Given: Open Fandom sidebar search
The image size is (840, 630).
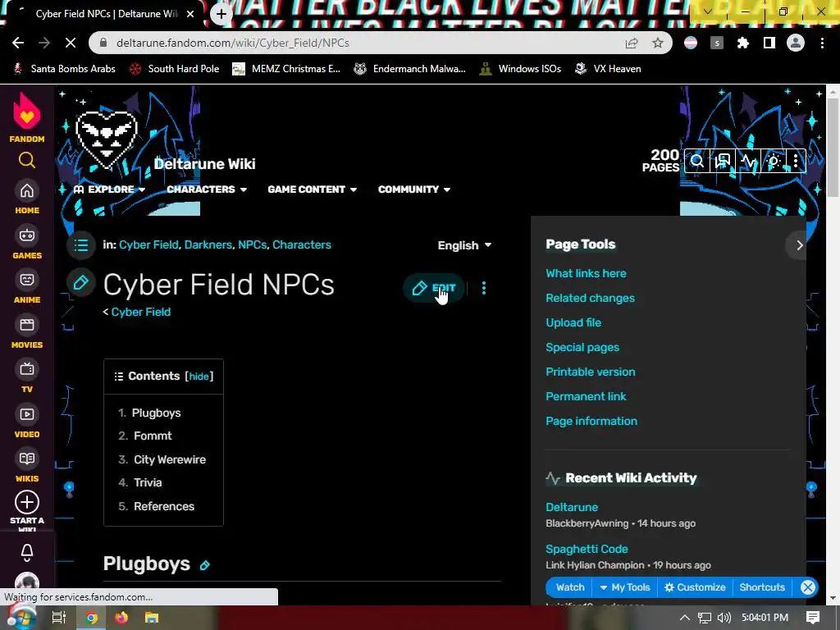Looking at the screenshot, I should point(27,160).
